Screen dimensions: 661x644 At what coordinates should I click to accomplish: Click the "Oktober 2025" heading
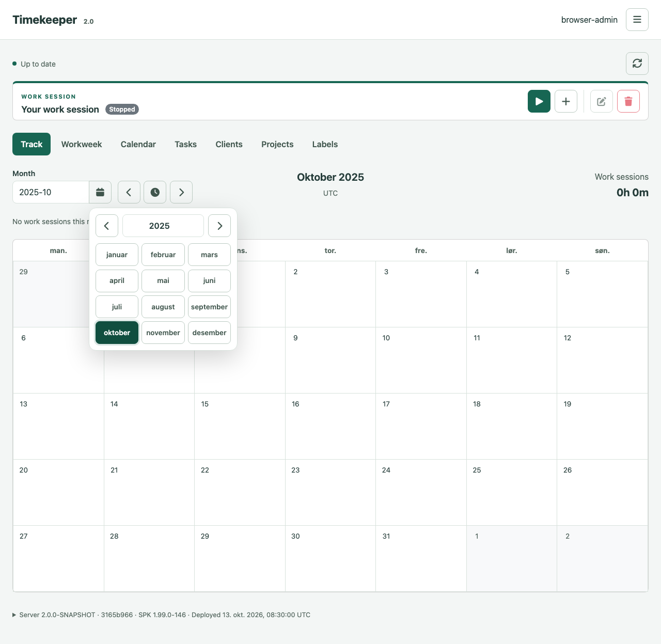[330, 177]
